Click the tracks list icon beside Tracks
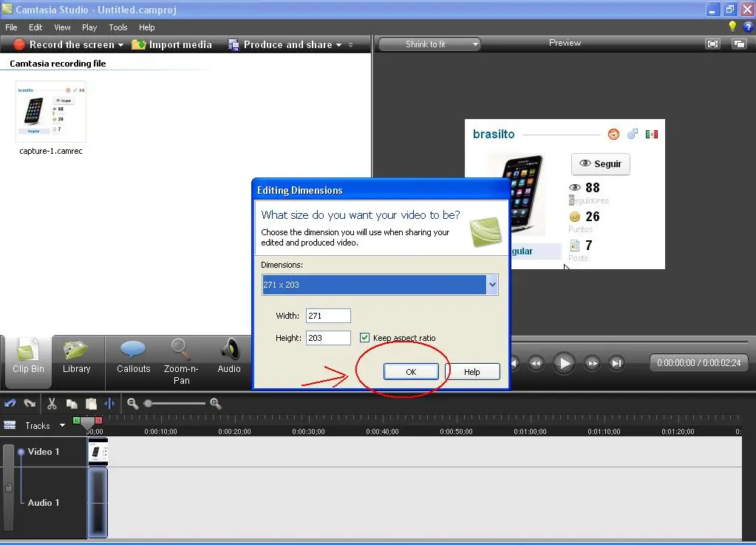Image resolution: width=756 pixels, height=545 pixels. [10, 425]
